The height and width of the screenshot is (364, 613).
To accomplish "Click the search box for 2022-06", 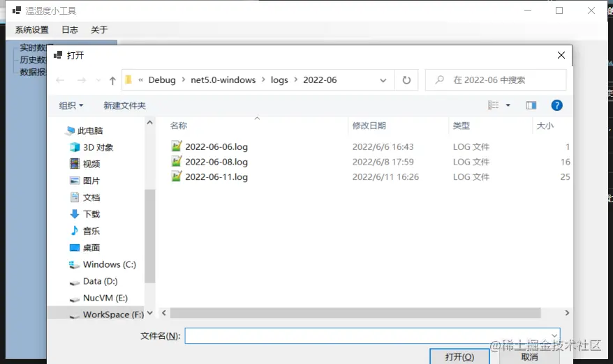I will click(496, 80).
